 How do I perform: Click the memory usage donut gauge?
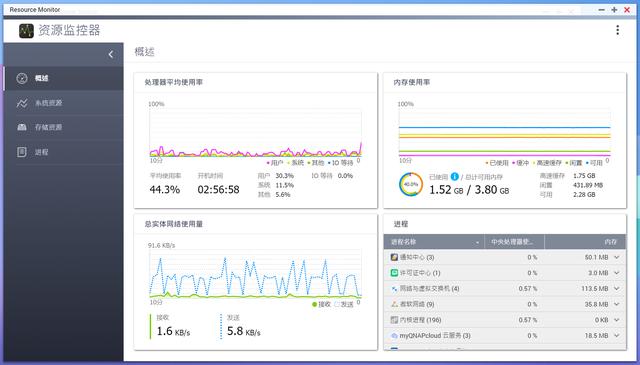coord(411,184)
